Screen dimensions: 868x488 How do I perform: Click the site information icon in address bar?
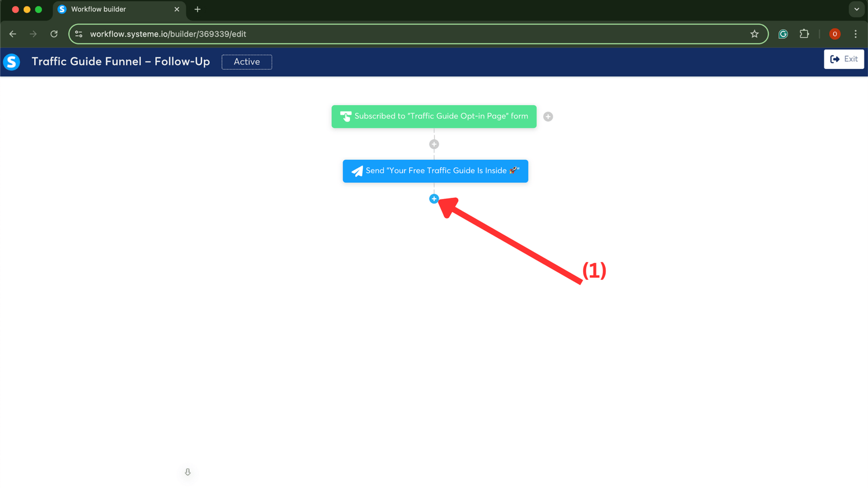[79, 34]
